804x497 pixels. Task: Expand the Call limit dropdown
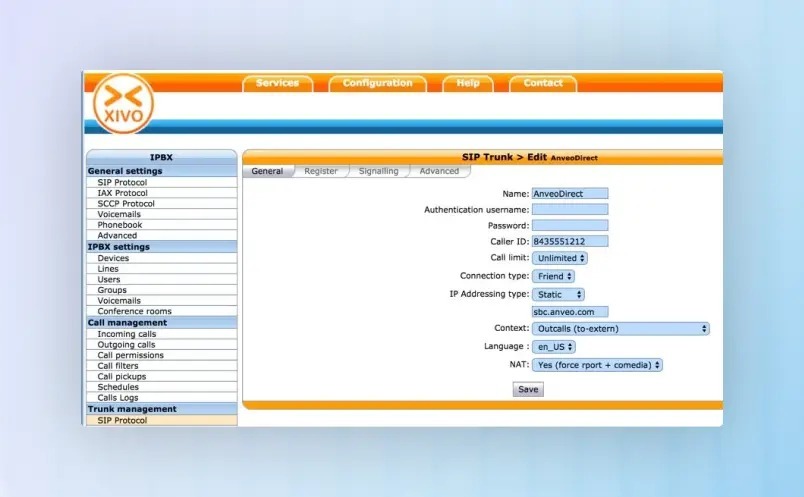pyautogui.click(x=559, y=258)
